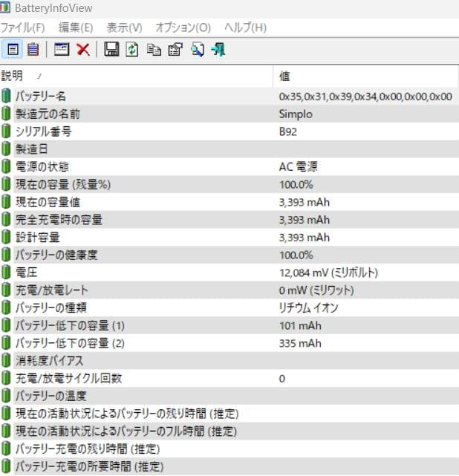The height and width of the screenshot is (476, 459).
Task: Select the 完全充電時の容量 row label
Action: click(59, 220)
